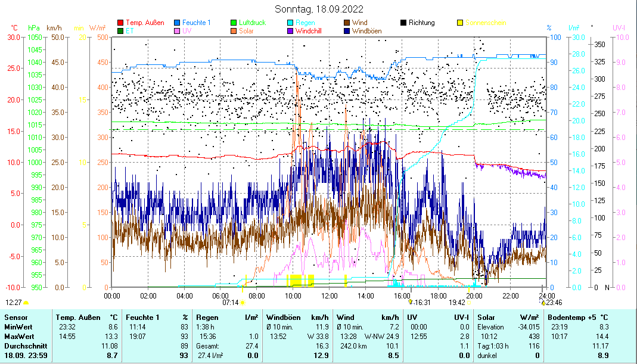The height and width of the screenshot is (364, 637).
Task: Select the cyan Regen legend swatch
Action: tap(291, 23)
